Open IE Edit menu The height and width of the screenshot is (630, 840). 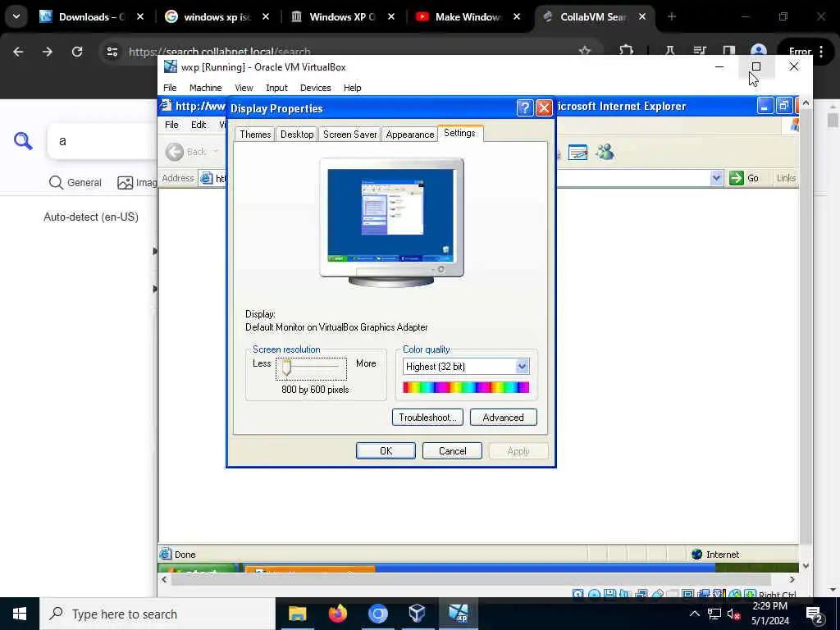199,125
